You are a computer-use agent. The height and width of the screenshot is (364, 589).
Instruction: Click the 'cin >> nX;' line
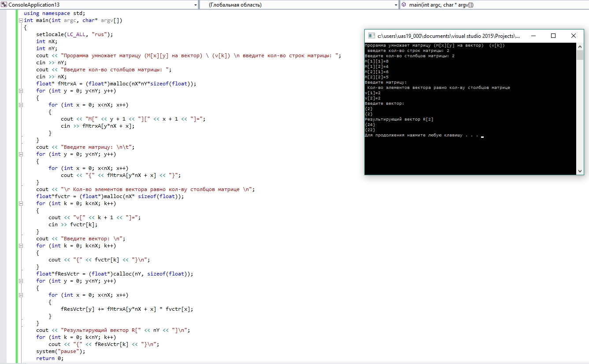tap(52, 77)
